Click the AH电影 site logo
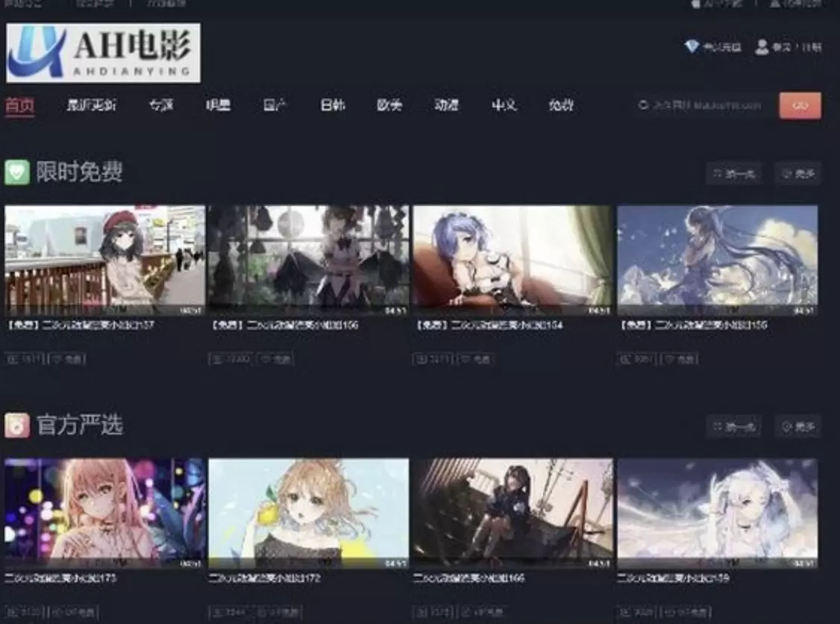Image resolution: width=840 pixels, height=624 pixels. point(104,52)
